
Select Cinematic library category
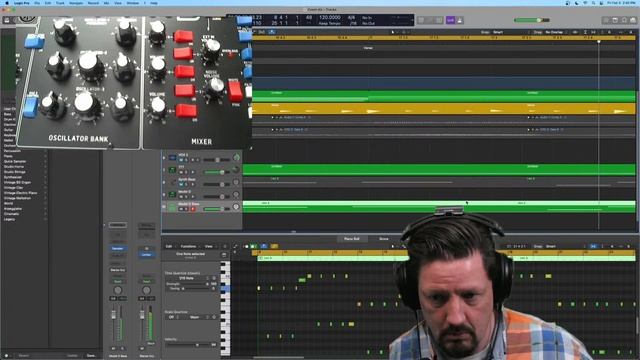[11, 214]
